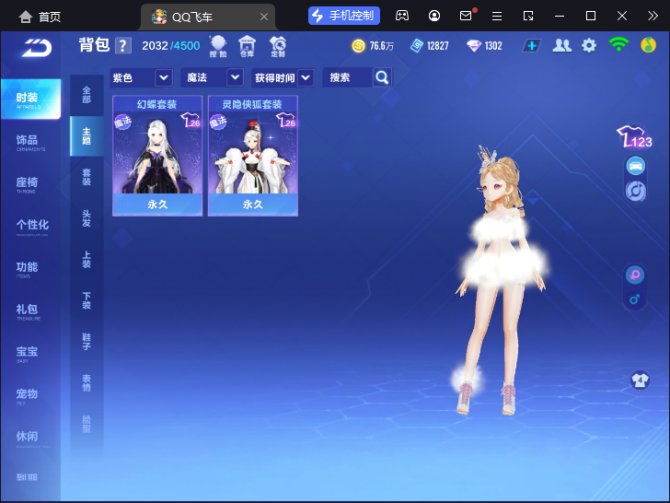Screen dimensions: 670x503
Task: Click the 2032/4500 capacity counter
Action: [171, 46]
